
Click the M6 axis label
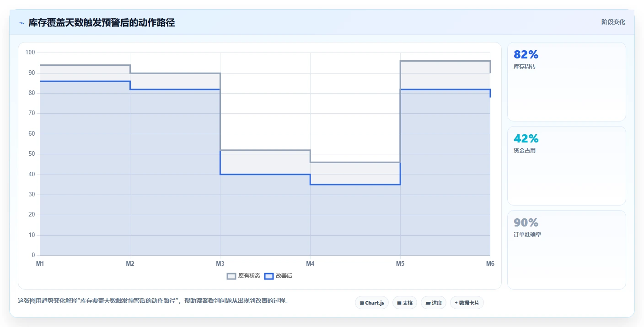point(490,264)
